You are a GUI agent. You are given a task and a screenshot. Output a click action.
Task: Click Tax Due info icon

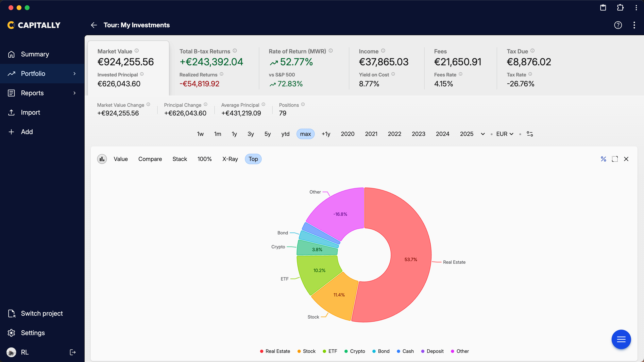tap(532, 51)
